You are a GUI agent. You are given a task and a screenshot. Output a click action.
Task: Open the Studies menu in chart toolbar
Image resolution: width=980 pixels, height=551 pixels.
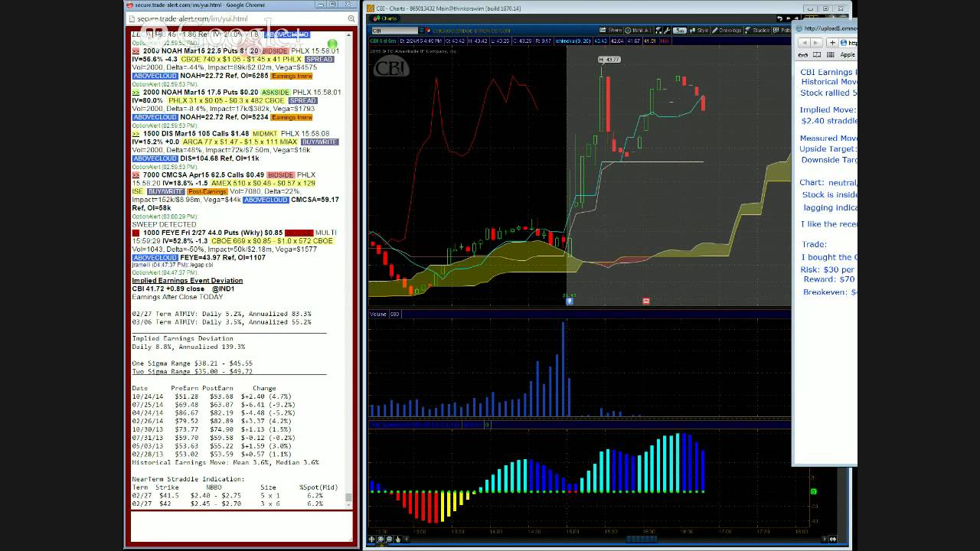[758, 31]
